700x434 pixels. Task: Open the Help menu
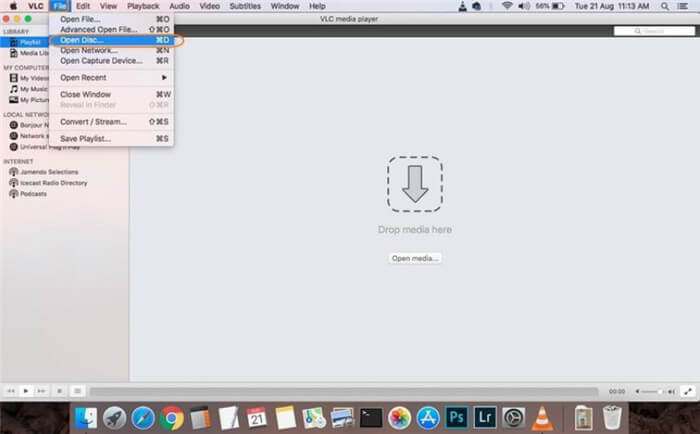317,6
